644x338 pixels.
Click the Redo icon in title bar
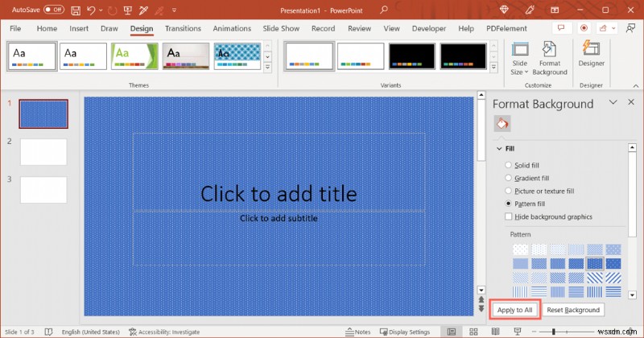tap(112, 10)
